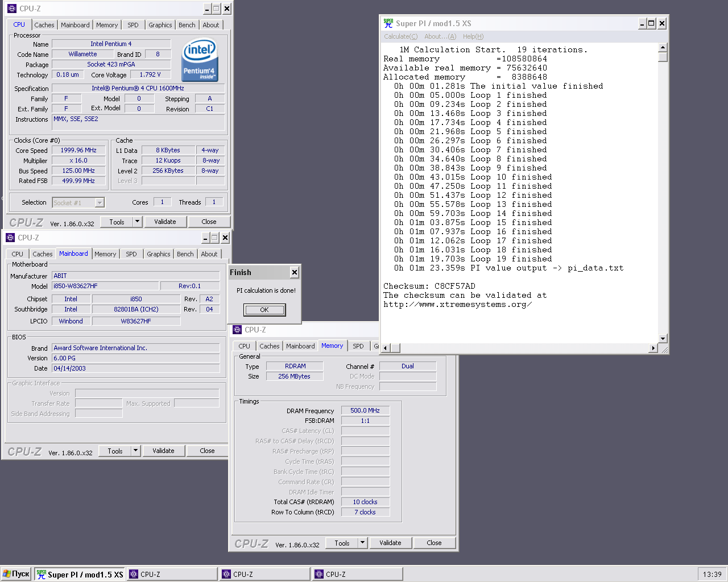Close the Super PI window
Image resolution: width=728 pixels, height=582 pixels.
click(x=661, y=23)
